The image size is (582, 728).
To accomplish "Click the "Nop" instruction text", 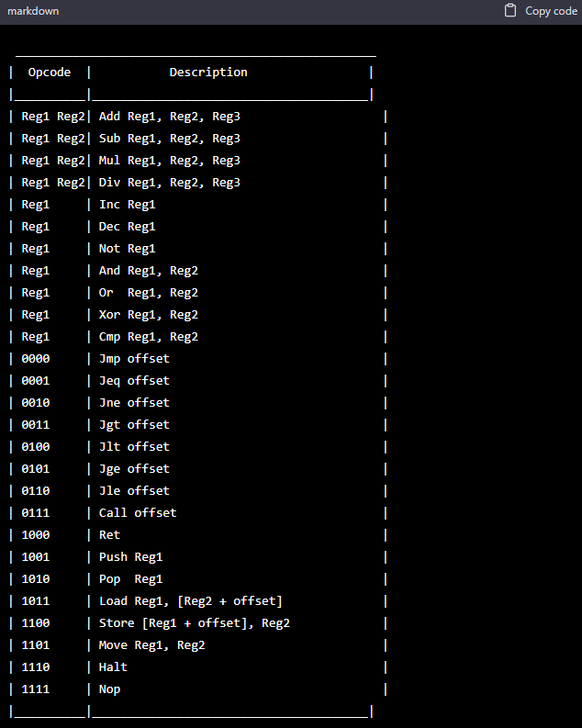I will click(109, 689).
